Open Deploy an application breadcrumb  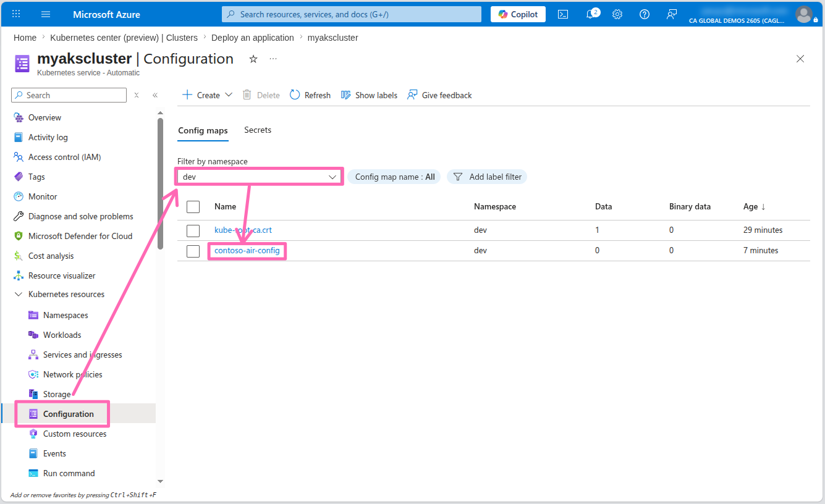click(253, 38)
